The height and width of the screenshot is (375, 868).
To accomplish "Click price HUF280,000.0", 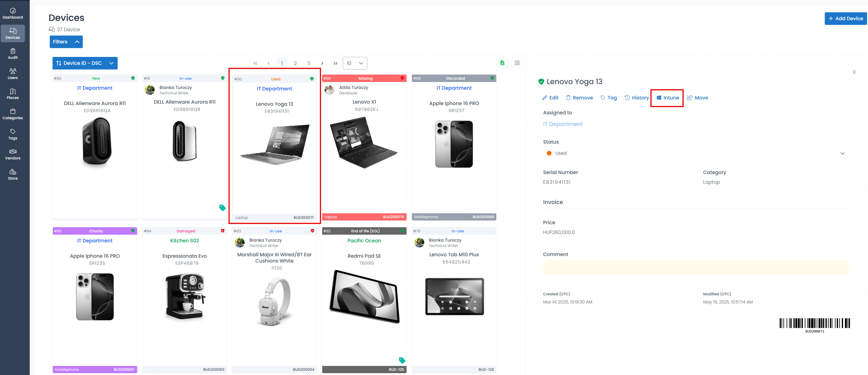I will point(559,233).
